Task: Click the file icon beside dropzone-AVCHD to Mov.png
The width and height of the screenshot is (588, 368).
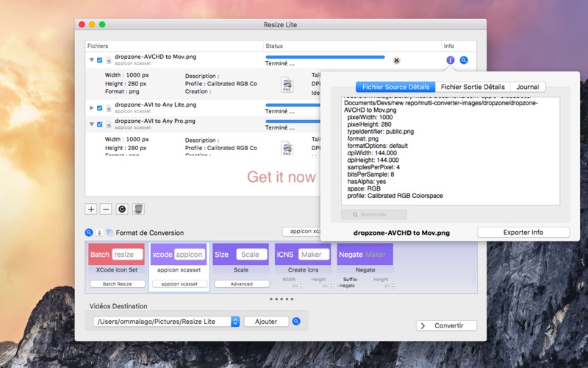Action: (108, 60)
